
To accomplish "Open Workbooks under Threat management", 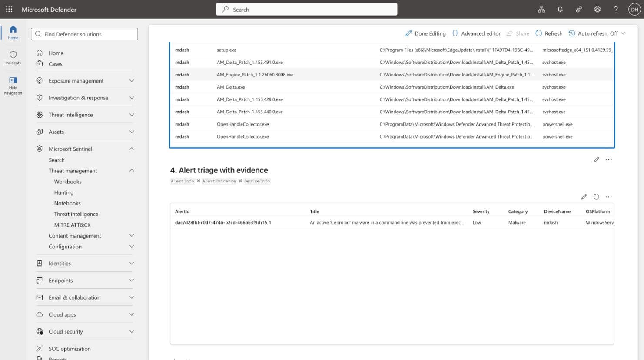I will 68,182.
